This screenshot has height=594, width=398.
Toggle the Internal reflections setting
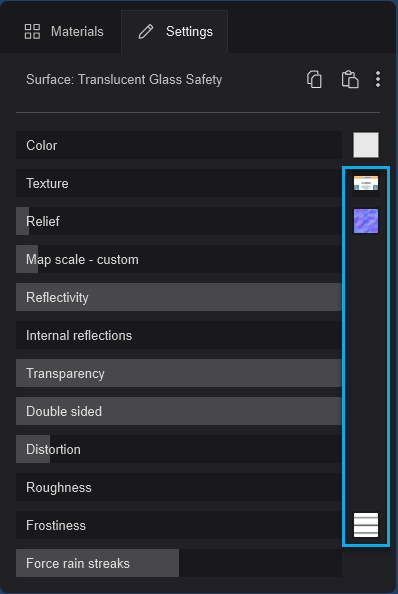click(179, 335)
